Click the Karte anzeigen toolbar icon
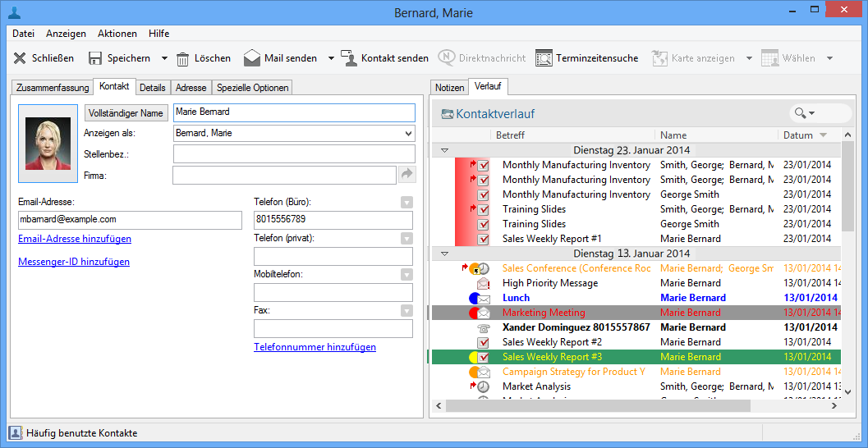 click(x=659, y=58)
